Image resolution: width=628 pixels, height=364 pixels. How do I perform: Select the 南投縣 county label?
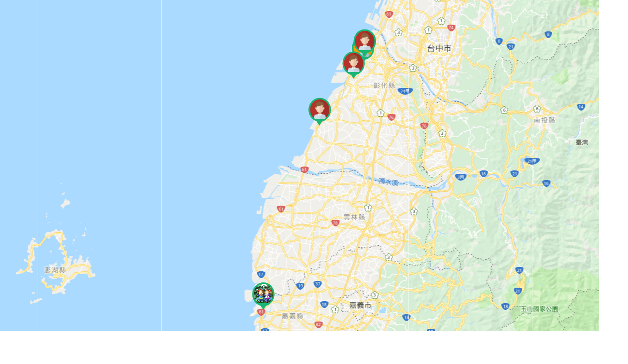tap(544, 120)
